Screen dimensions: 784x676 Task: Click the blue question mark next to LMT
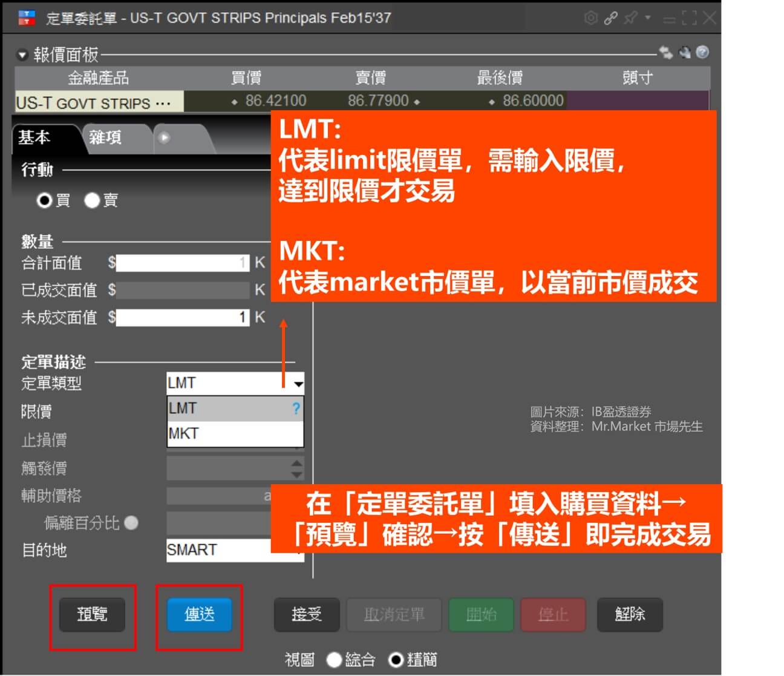pyautogui.click(x=296, y=409)
